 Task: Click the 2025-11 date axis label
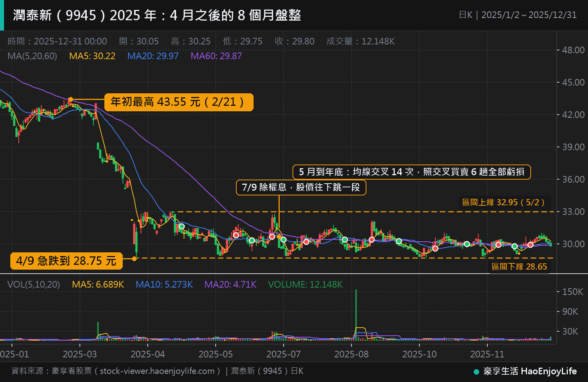tap(487, 354)
